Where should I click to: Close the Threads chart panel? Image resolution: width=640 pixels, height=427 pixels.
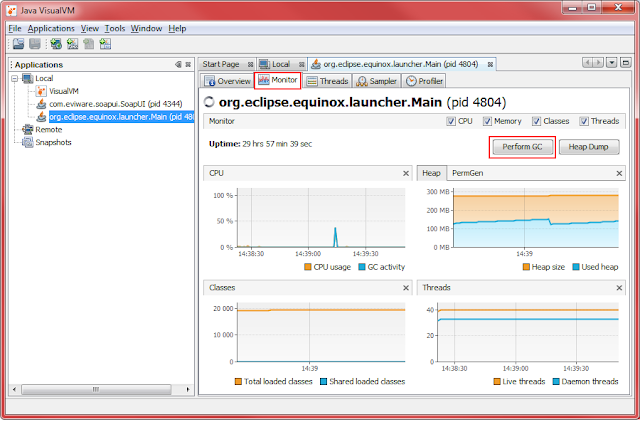(x=619, y=288)
